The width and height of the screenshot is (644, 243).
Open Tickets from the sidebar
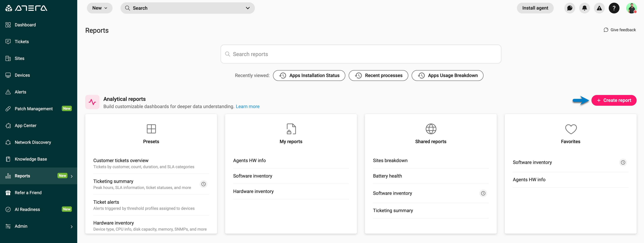[38, 41]
